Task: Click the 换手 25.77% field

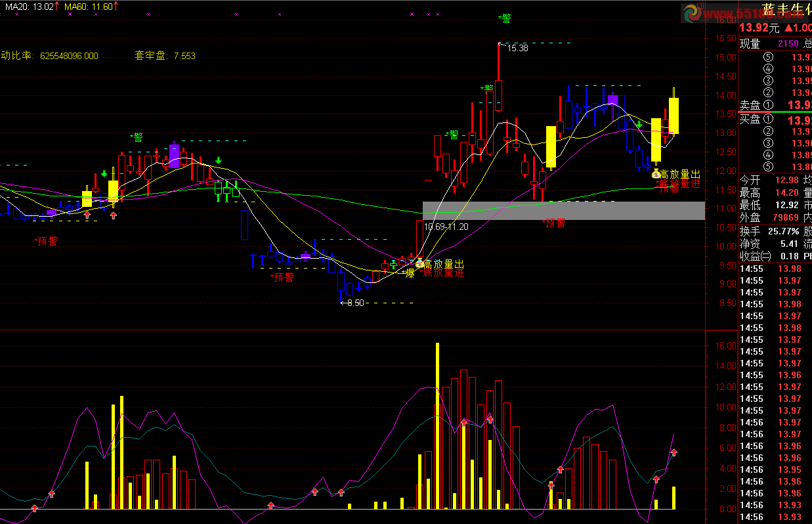Action: pyautogui.click(x=769, y=231)
